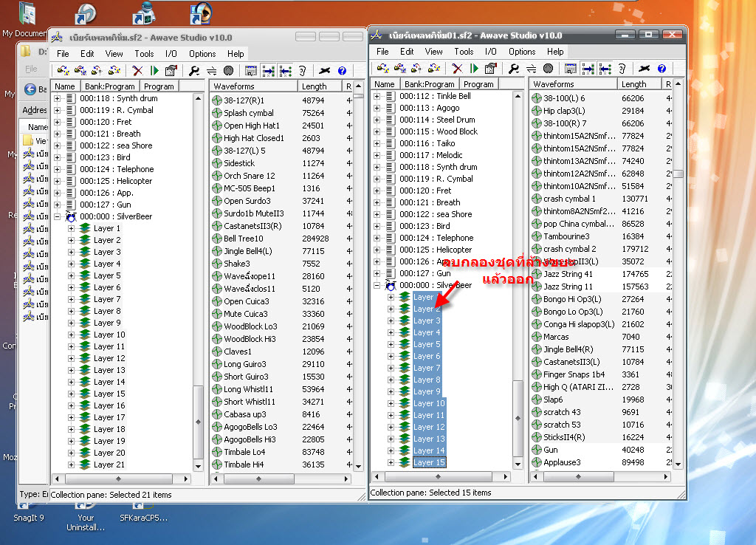
Task: Click the round gray record icon in the left Awave window
Action: pyautogui.click(x=228, y=71)
